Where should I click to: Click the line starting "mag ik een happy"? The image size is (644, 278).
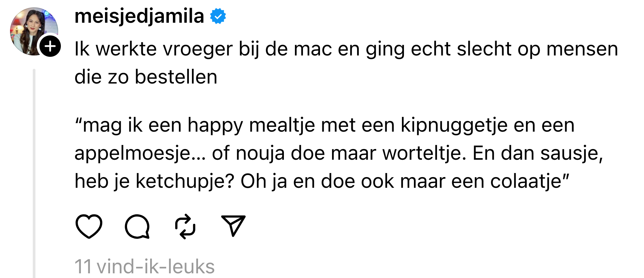324,126
